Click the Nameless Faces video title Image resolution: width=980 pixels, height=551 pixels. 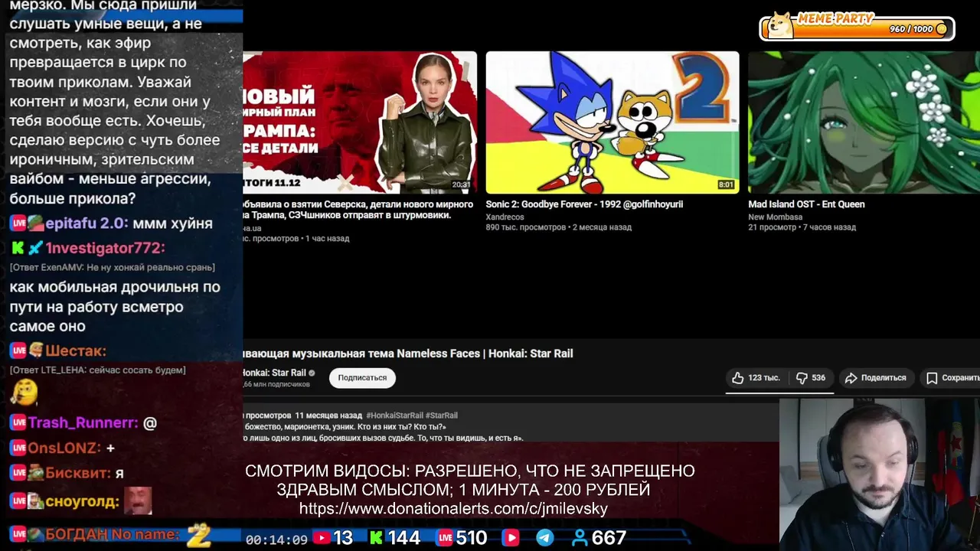pos(408,354)
